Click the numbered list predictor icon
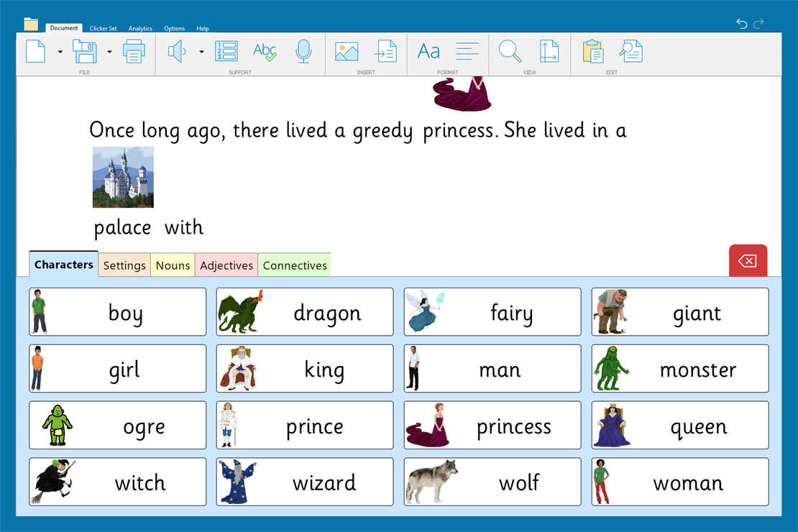The height and width of the screenshot is (532, 798). tap(226, 52)
